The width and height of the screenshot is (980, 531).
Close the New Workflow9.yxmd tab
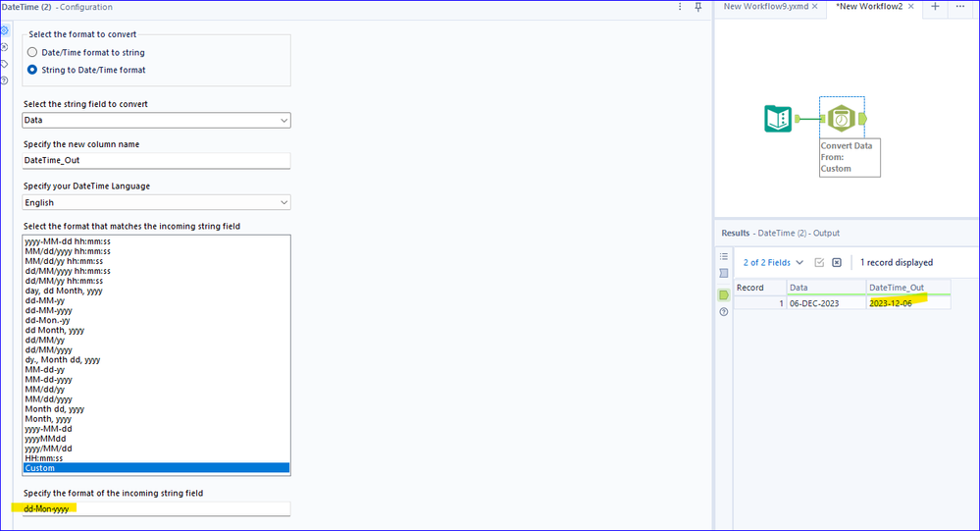pos(815,6)
